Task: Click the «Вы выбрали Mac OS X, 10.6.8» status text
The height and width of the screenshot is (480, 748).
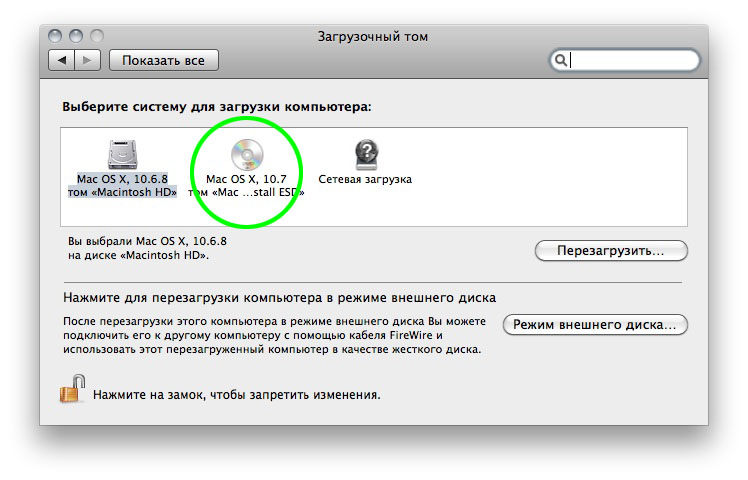Action: [x=146, y=242]
